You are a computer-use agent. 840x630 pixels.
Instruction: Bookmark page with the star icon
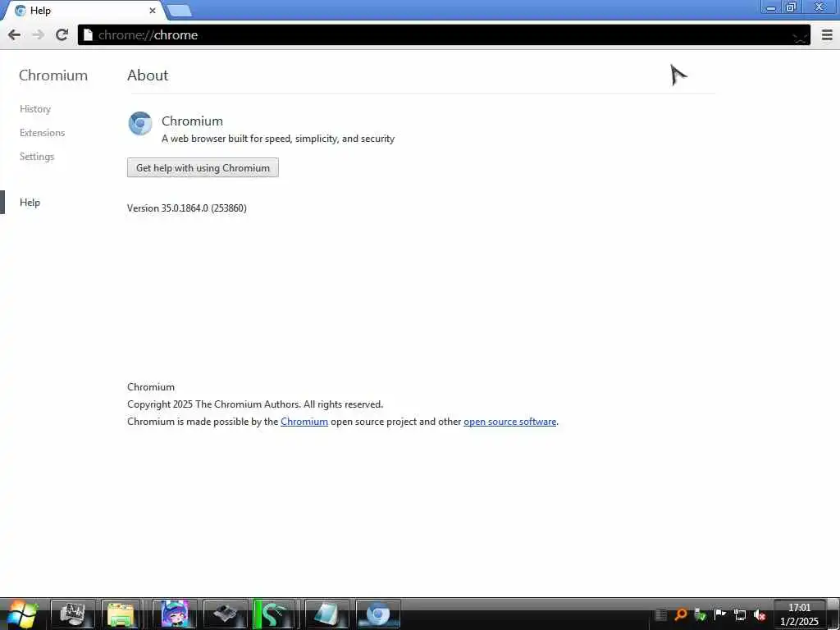click(800, 36)
